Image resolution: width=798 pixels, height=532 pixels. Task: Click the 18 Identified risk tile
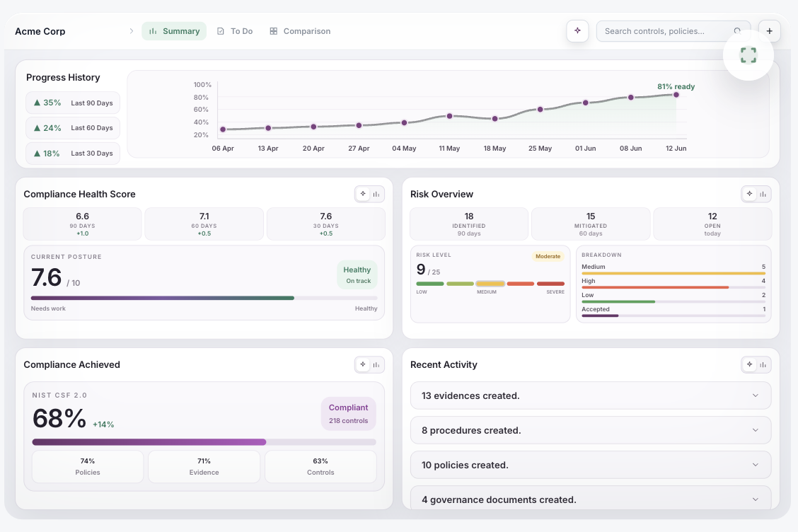tap(469, 224)
